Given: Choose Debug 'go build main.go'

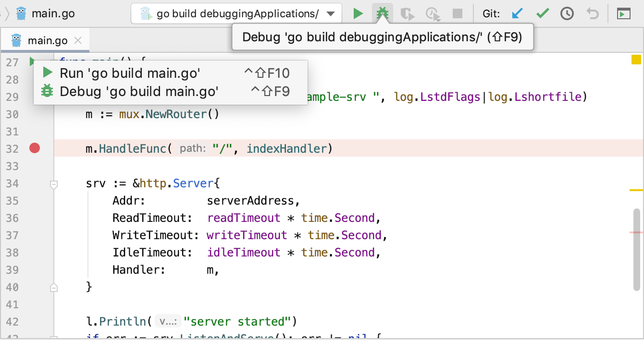Looking at the screenshot, I should click(x=171, y=91).
